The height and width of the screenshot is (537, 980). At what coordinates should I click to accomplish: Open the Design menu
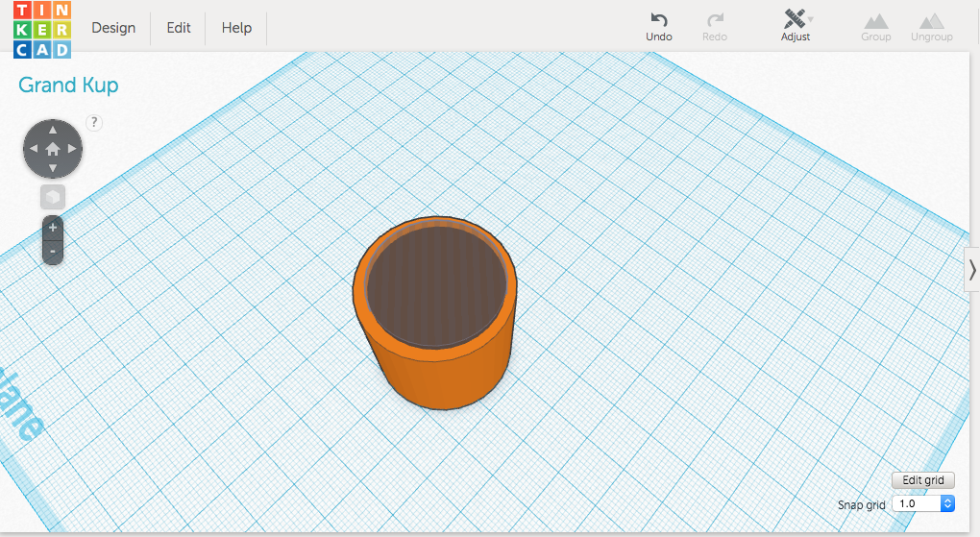[x=113, y=28]
